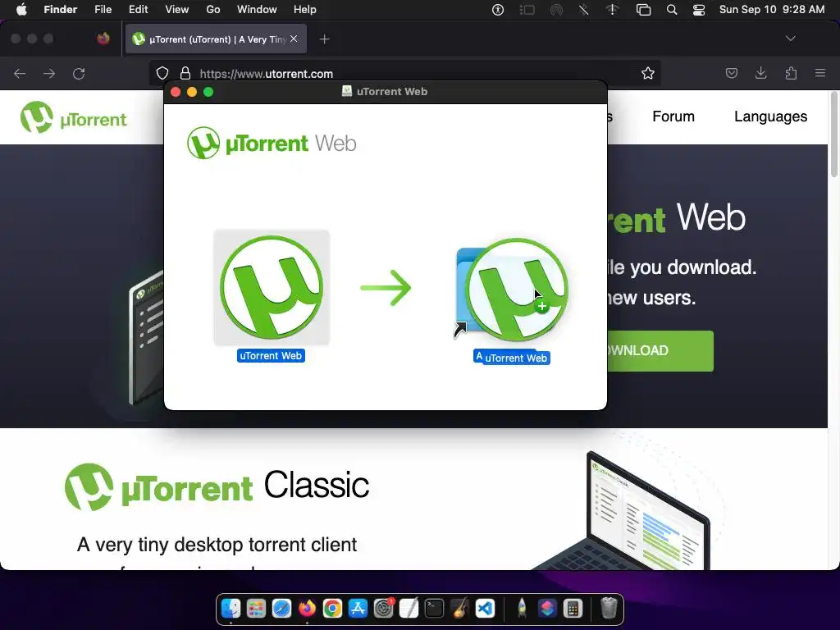840x630 pixels.
Task: Click the pinned Firefox icon in the tab bar
Action: 103,39
